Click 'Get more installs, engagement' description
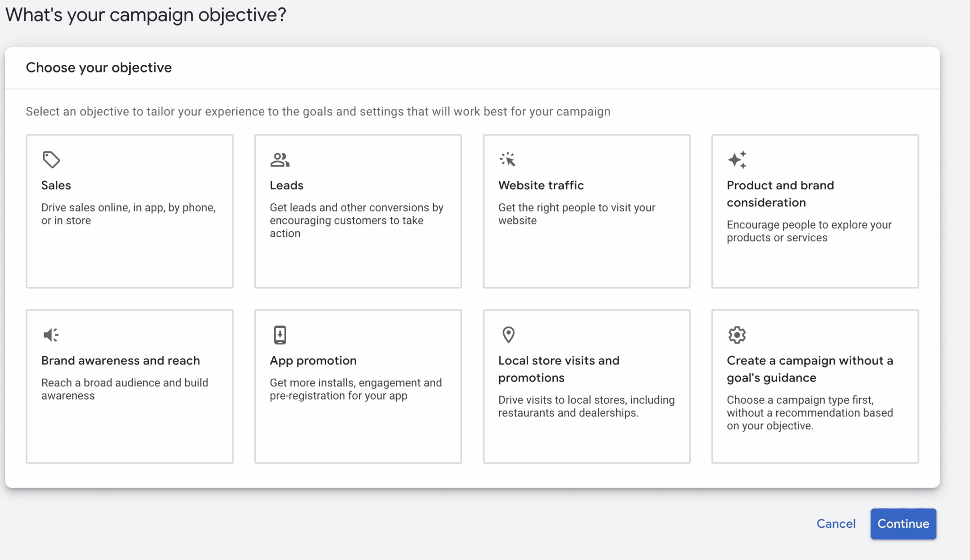Screen dimensions: 970x560 pos(356,389)
